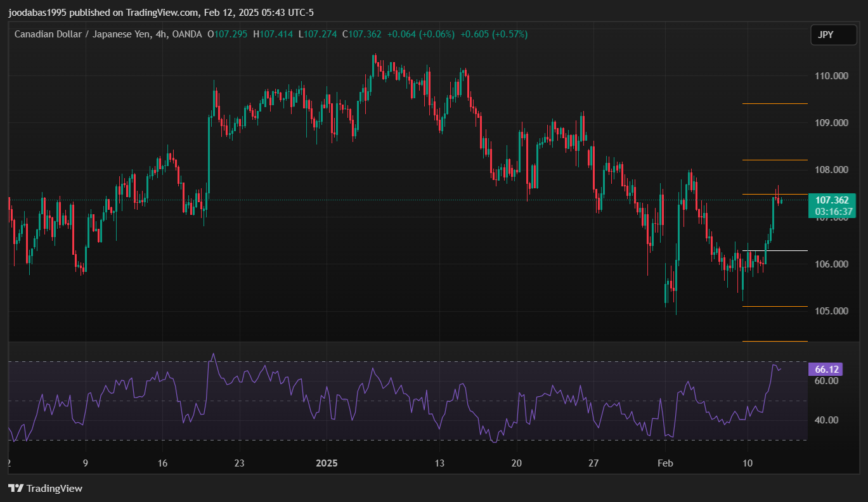This screenshot has width=868, height=502.
Task: Click the current price label 107.362
Action: pos(831,200)
